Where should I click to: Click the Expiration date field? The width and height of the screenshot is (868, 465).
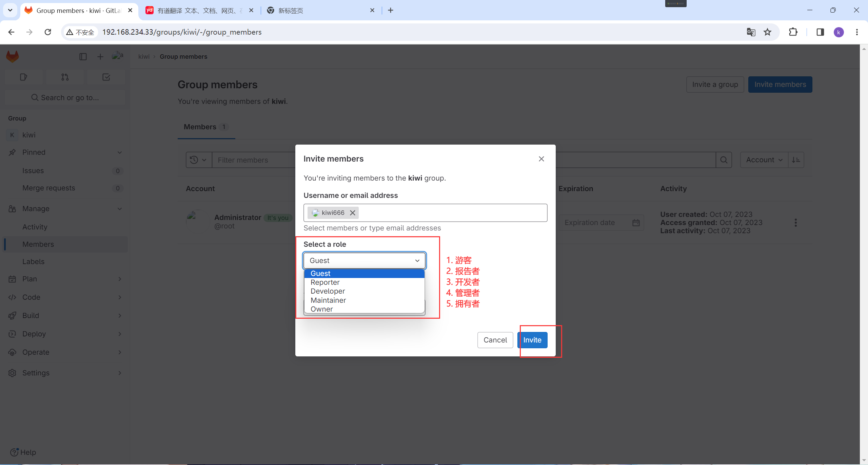[x=601, y=223]
